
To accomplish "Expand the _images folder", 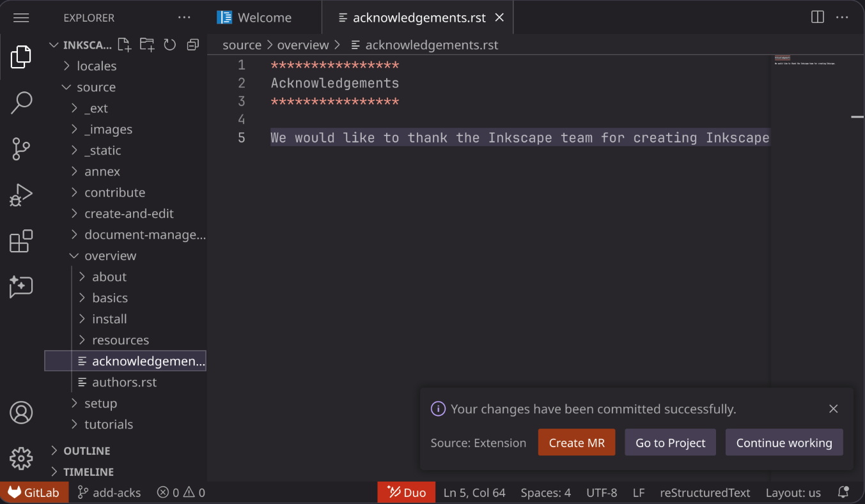I will pos(125,129).
